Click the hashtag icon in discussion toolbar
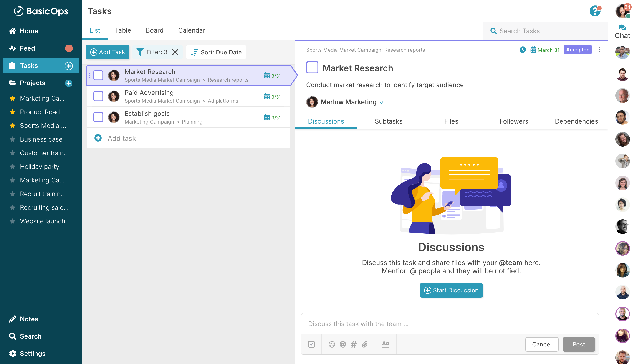Viewport: 637px width, 364px height. click(x=353, y=344)
